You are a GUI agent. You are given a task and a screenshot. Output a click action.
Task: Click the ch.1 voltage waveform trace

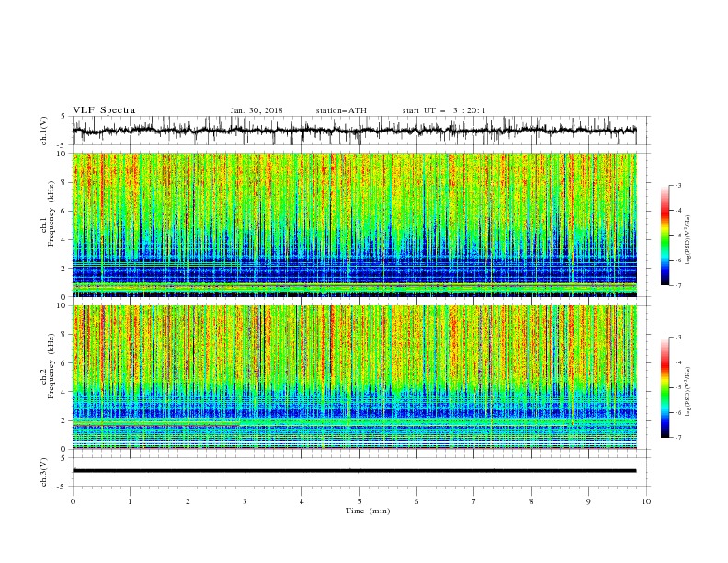tap(354, 131)
